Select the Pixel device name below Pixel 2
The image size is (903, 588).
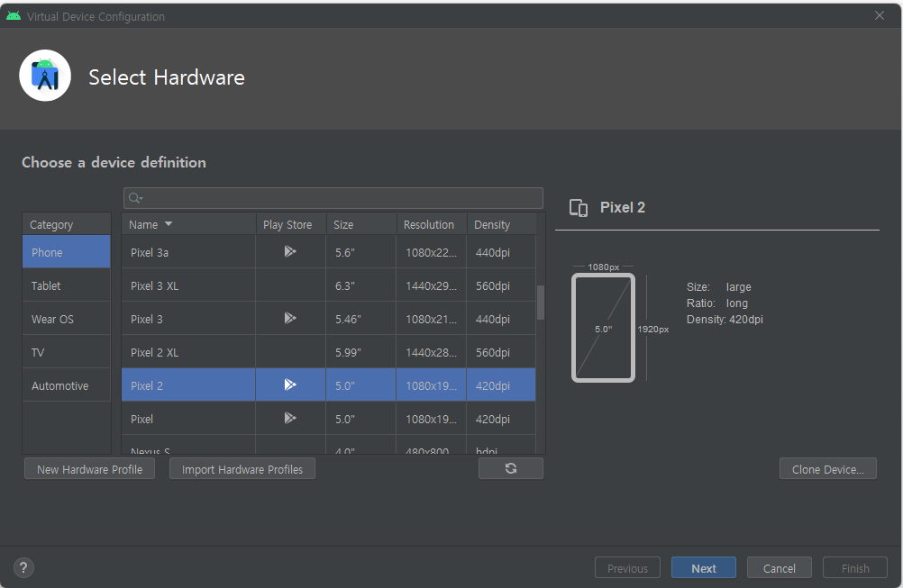141,420
